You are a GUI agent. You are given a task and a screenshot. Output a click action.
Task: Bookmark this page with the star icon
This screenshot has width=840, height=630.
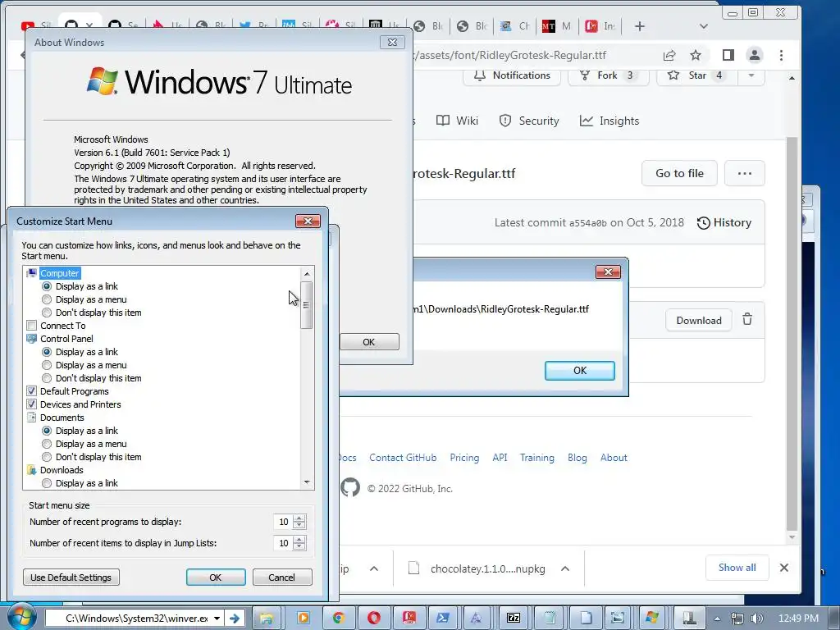pos(696,55)
